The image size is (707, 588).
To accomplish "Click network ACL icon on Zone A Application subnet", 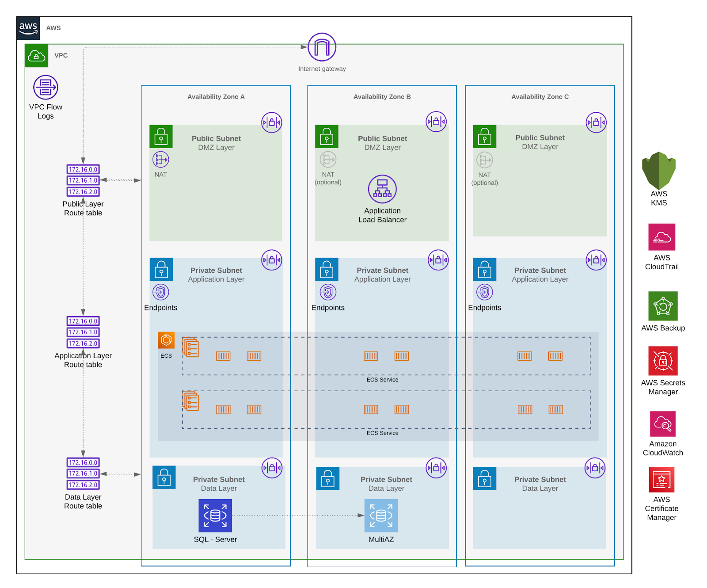I will click(272, 260).
